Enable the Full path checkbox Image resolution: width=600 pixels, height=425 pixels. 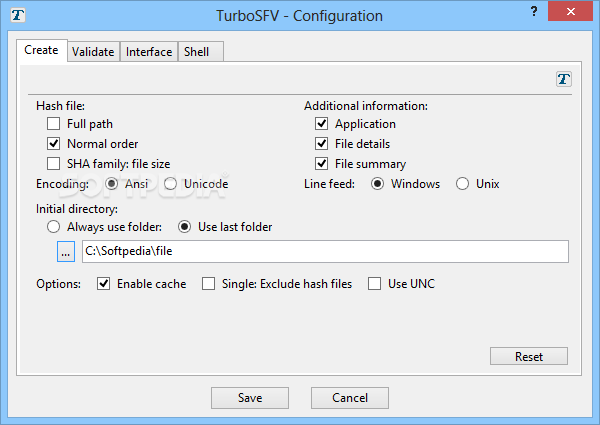pos(54,124)
